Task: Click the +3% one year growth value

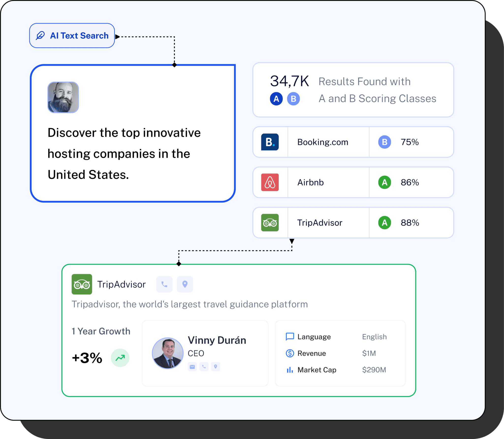Action: click(x=87, y=358)
